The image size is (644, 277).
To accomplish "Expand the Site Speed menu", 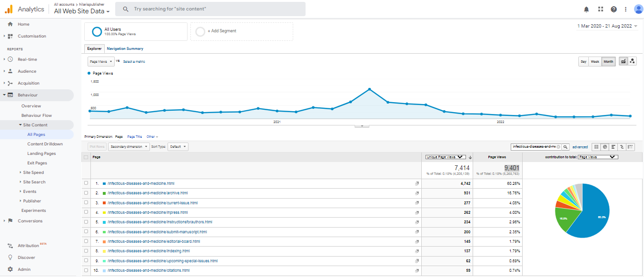I will 33,172.
